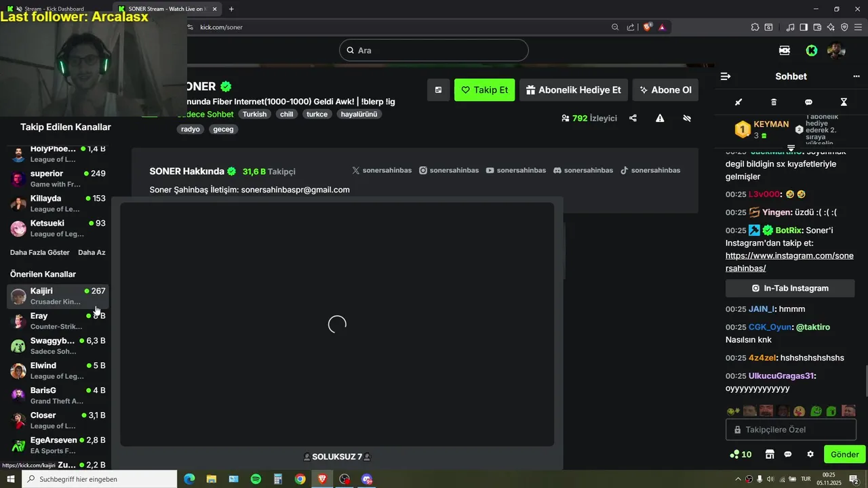Open the shop storefront icon below chat
The image size is (868, 488).
[x=770, y=454]
